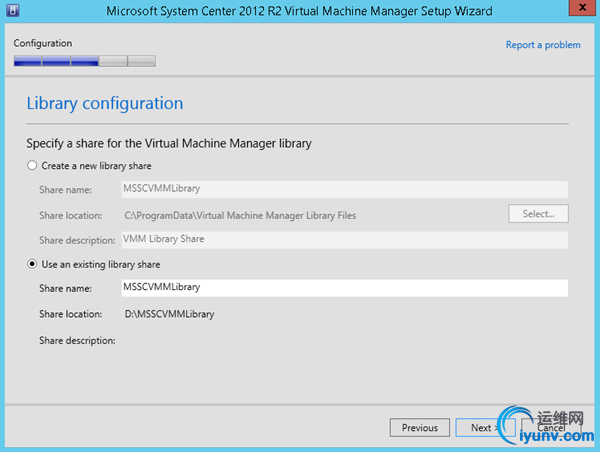Viewport: 600px width, 452px height.
Task: Open the Report a problem link
Action: click(x=543, y=45)
